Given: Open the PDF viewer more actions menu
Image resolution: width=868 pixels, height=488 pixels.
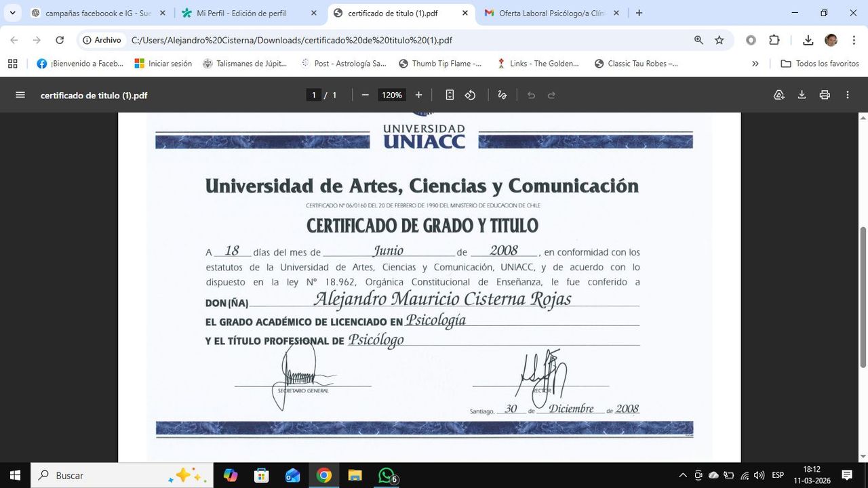Looking at the screenshot, I should pos(848,95).
